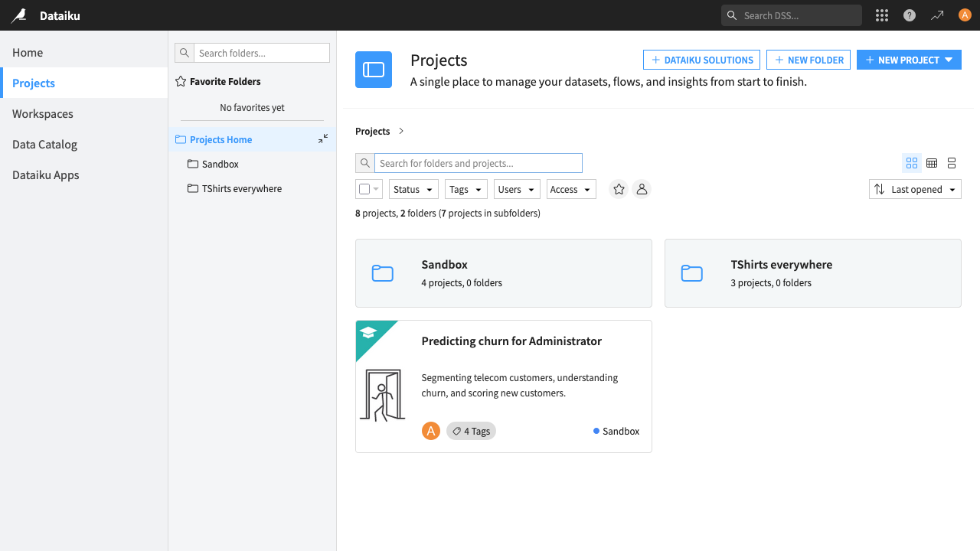Viewport: 980px width, 551px height.
Task: Click the blue Projects header icon
Action: [x=374, y=70]
